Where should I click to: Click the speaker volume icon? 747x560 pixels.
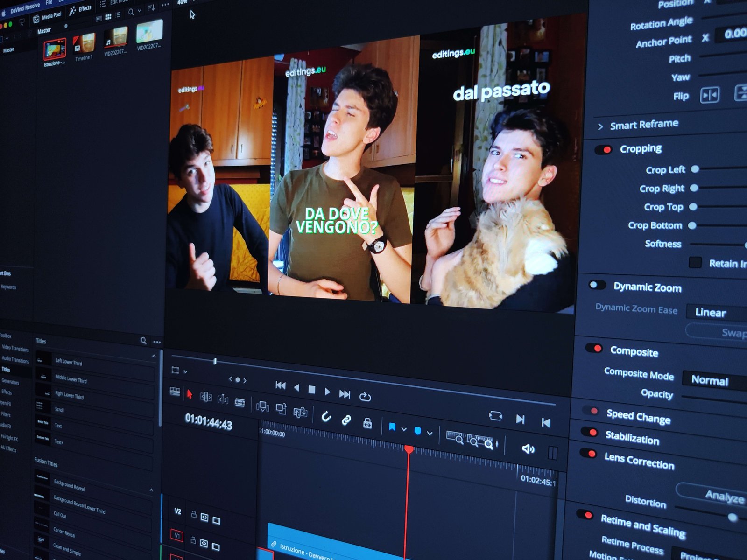click(528, 449)
